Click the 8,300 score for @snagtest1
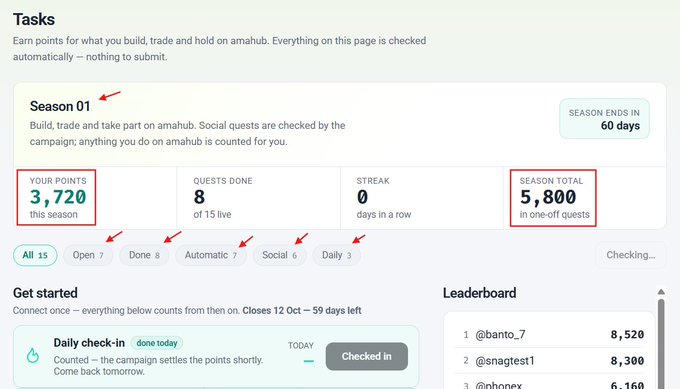The height and width of the screenshot is (389, 680). point(627,360)
